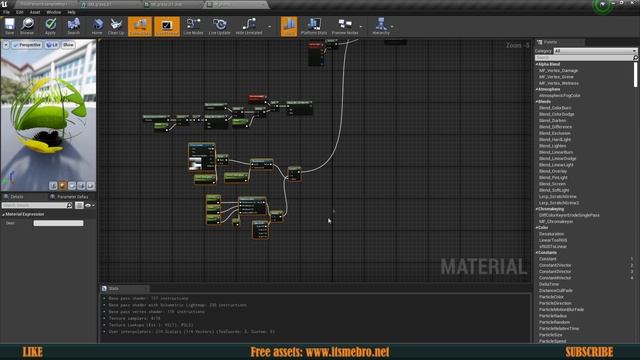Image resolution: width=640 pixels, height=360 pixels.
Task: Select ParticleColor in the Palette
Action: pyautogui.click(x=551, y=297)
